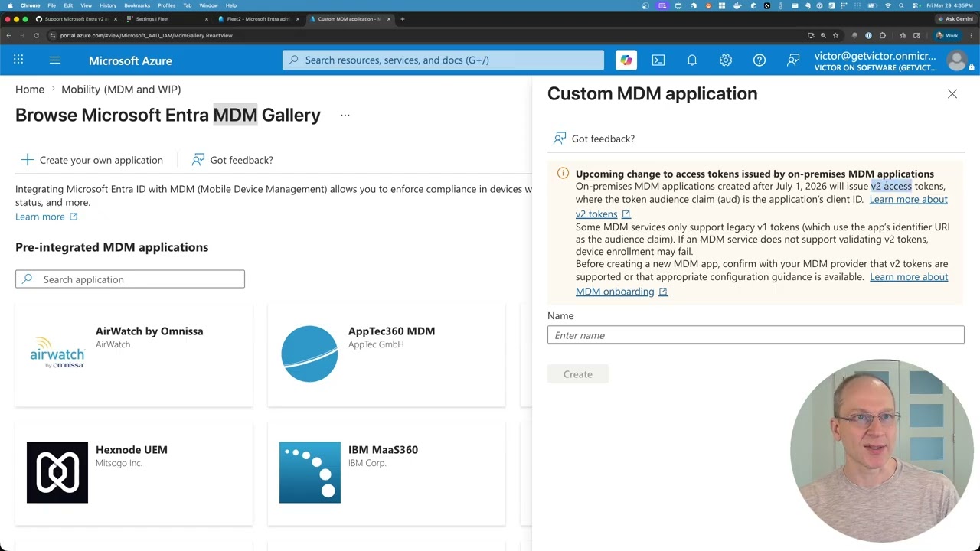Click the disabled Create button
980x551 pixels.
coord(578,373)
